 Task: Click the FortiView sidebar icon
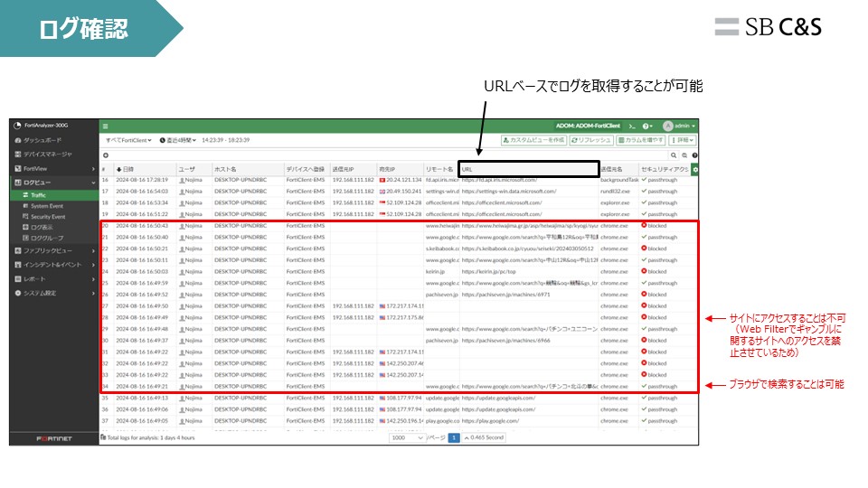[x=18, y=169]
